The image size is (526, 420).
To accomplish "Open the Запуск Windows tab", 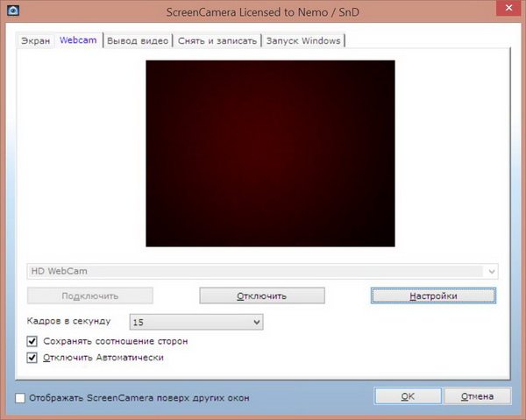I will click(x=304, y=41).
